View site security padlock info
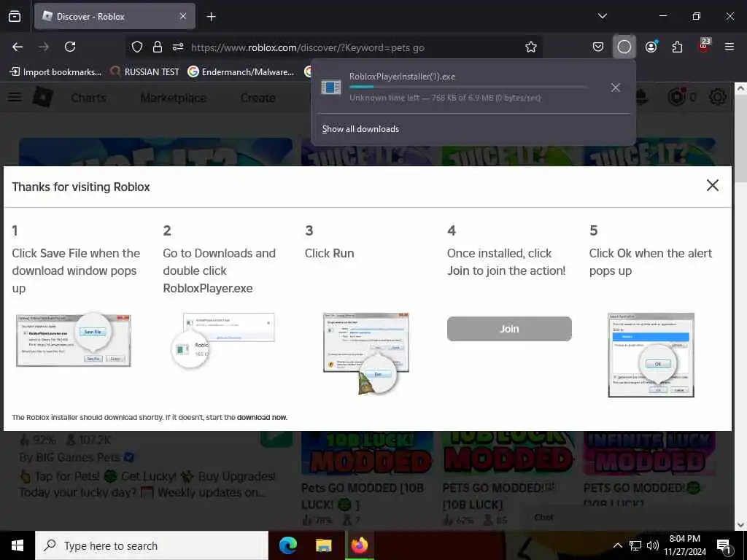Screen dimensions: 747x560 click(x=158, y=47)
